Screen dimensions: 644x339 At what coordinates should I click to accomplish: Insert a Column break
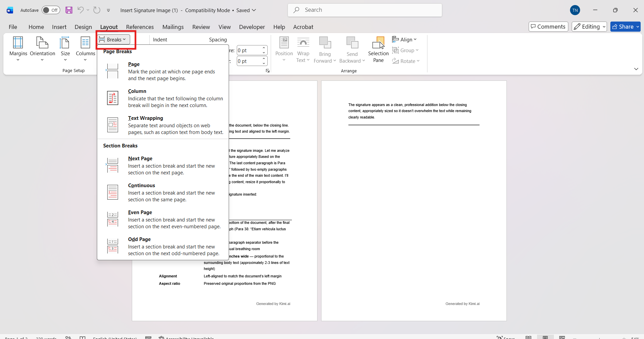(x=163, y=98)
